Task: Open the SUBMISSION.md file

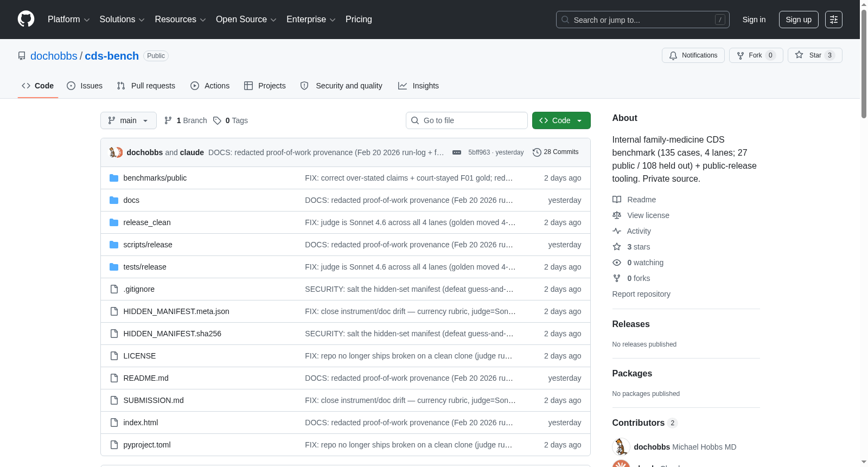Action: point(154,400)
